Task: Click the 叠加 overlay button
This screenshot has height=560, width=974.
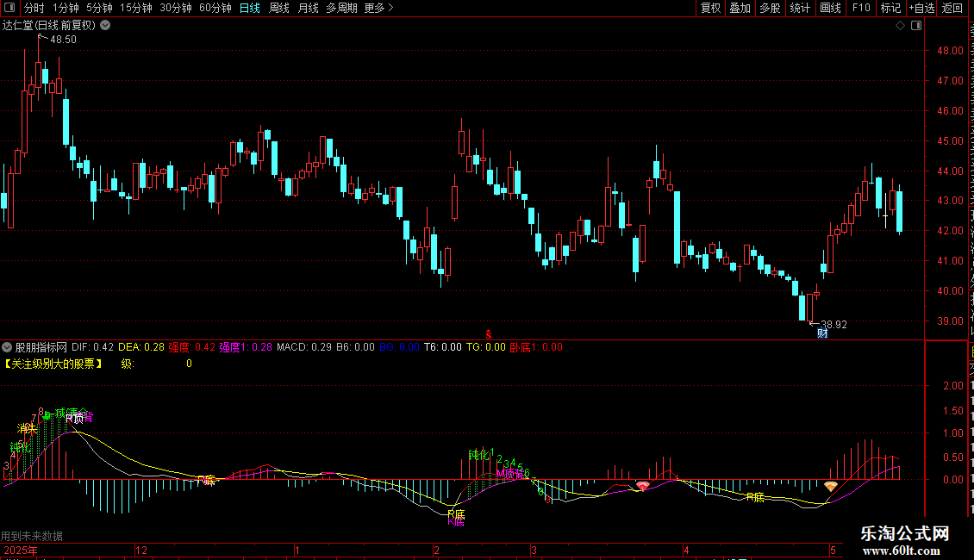Action: pos(740,8)
